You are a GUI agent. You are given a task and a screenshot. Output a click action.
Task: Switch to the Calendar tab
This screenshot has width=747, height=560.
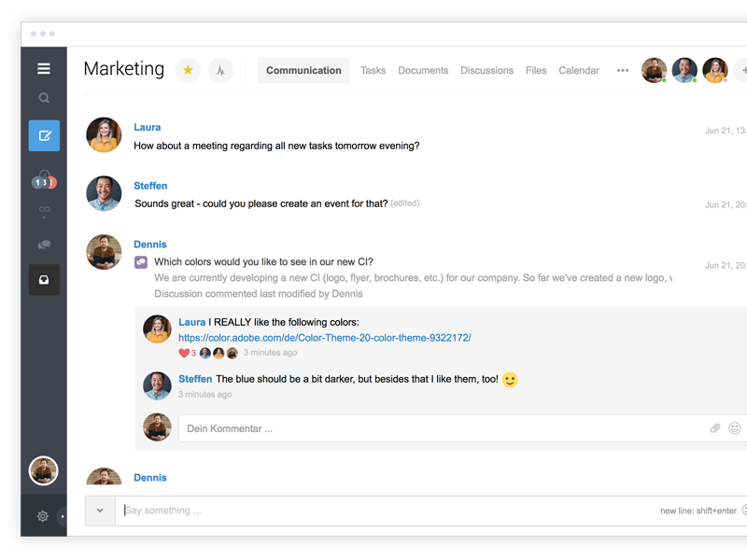579,71
